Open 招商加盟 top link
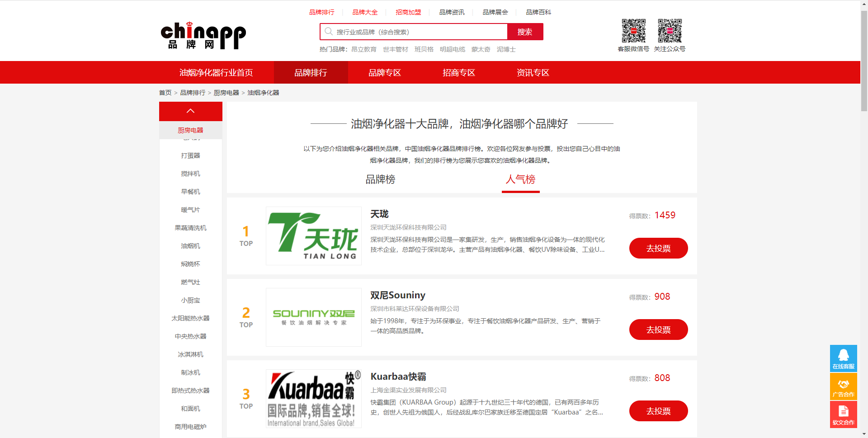The height and width of the screenshot is (438, 868). click(x=409, y=12)
